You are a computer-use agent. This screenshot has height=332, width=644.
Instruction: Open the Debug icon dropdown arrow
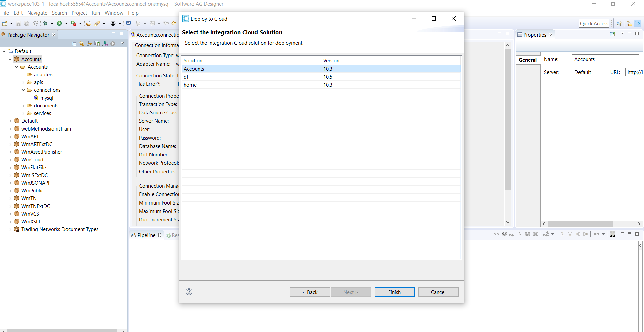(x=52, y=23)
